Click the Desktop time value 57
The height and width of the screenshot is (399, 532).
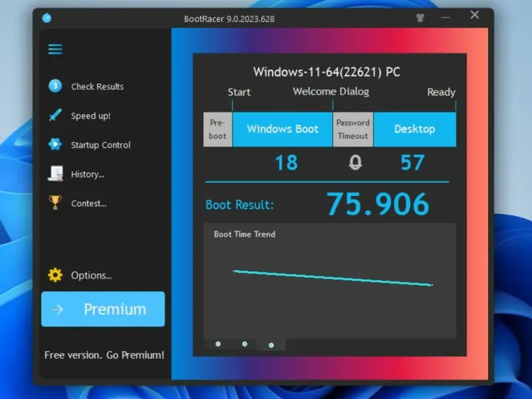[x=412, y=162]
